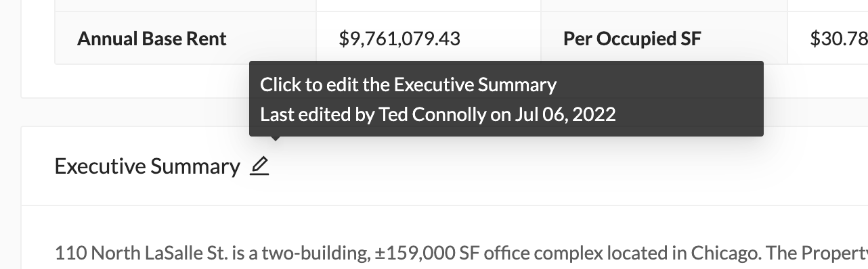
Task: Select the $9,761,079.43 rent value cell
Action: [429, 39]
